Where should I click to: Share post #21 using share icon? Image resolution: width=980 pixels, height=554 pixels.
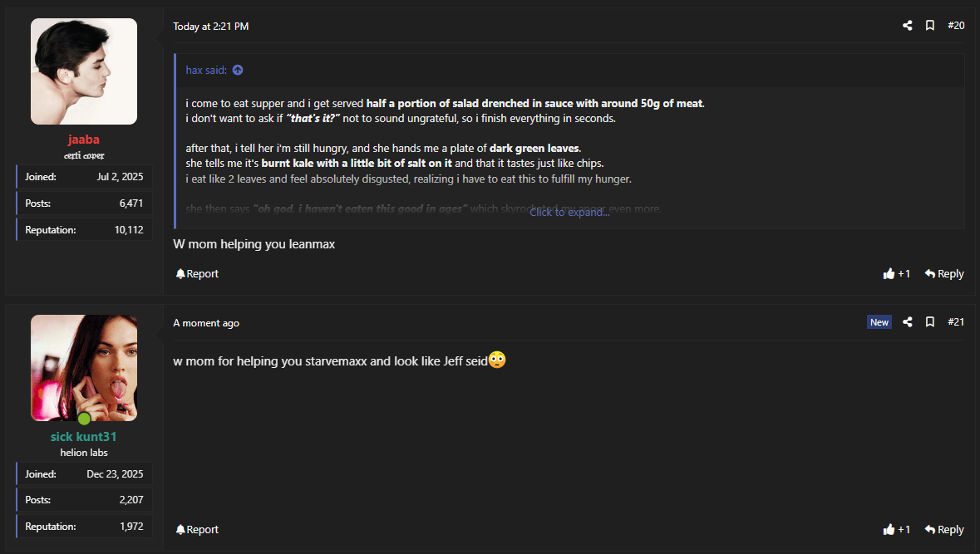click(908, 322)
